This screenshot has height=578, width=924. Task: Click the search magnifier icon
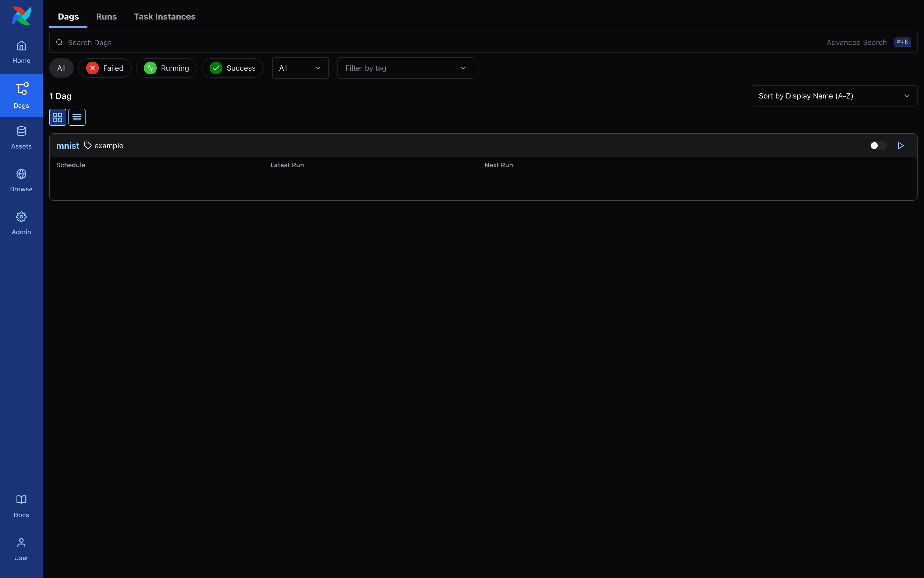point(60,43)
